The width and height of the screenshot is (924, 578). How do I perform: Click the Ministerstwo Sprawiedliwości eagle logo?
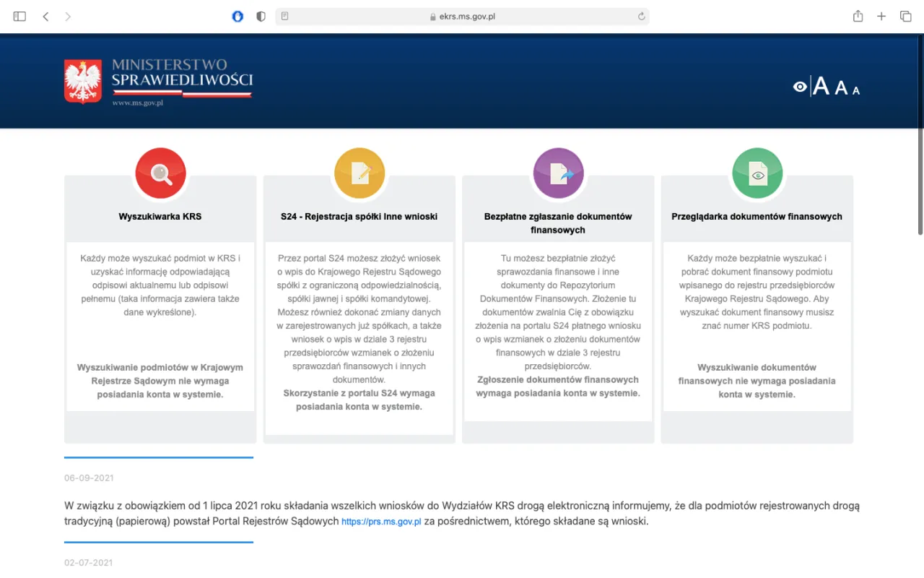[83, 82]
